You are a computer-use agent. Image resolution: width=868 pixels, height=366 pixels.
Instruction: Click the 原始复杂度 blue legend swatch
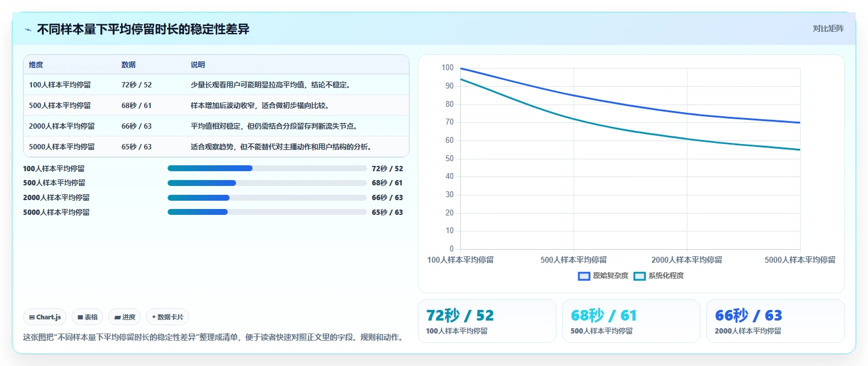pos(584,276)
